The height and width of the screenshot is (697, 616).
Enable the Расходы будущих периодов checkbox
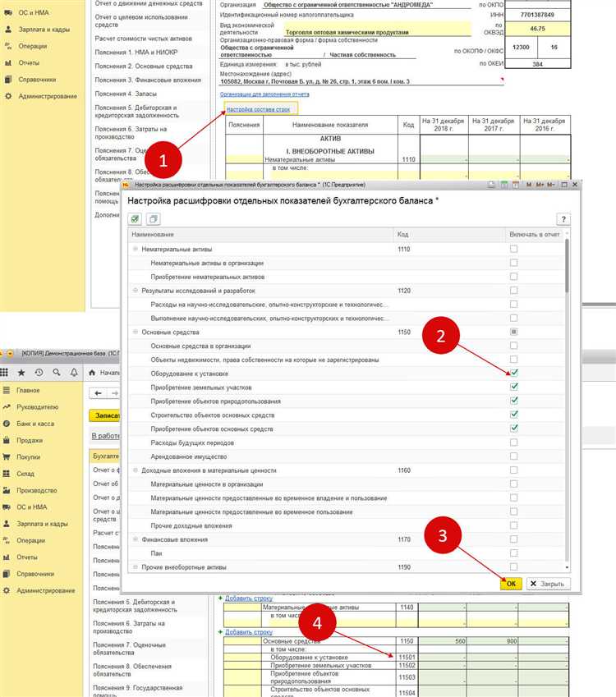[x=513, y=443]
